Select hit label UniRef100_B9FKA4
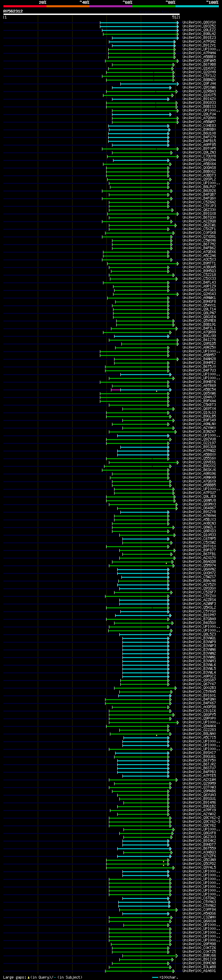 [199, 401]
